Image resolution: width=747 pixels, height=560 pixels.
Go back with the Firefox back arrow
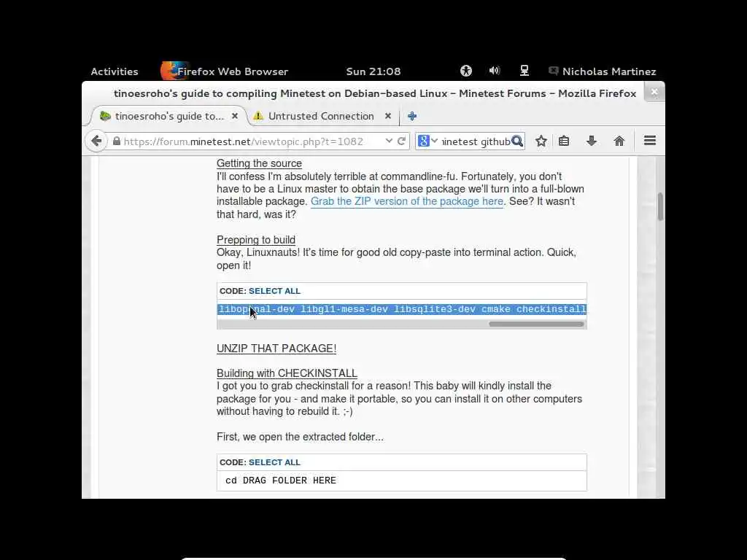(97, 141)
